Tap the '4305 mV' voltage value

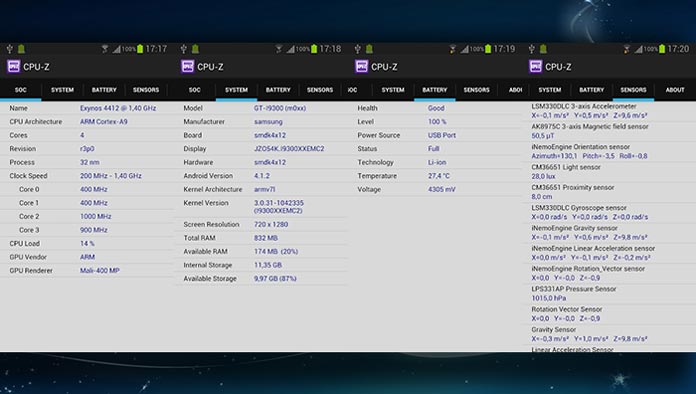pos(442,189)
